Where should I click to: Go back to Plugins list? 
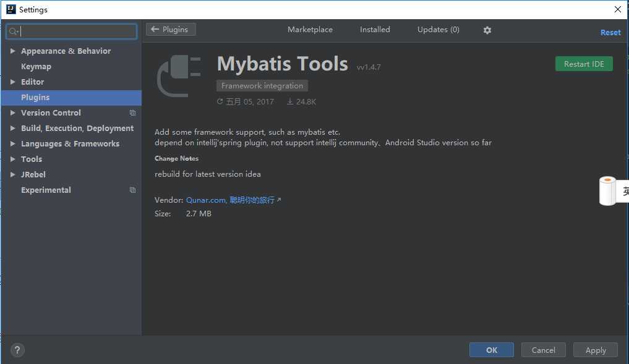pyautogui.click(x=171, y=29)
